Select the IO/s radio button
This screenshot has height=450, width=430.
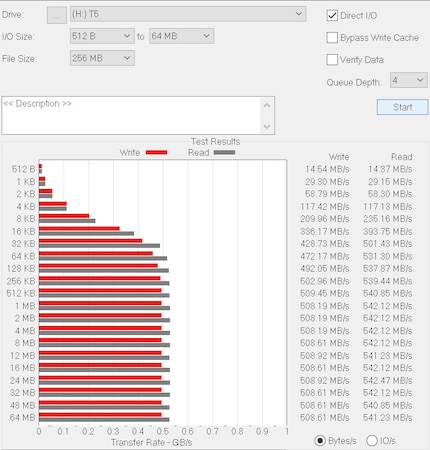372,441
